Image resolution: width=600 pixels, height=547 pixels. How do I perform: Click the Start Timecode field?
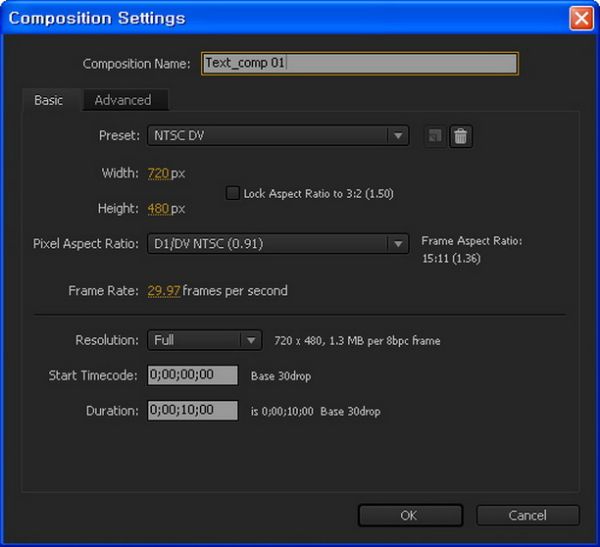tap(193, 375)
